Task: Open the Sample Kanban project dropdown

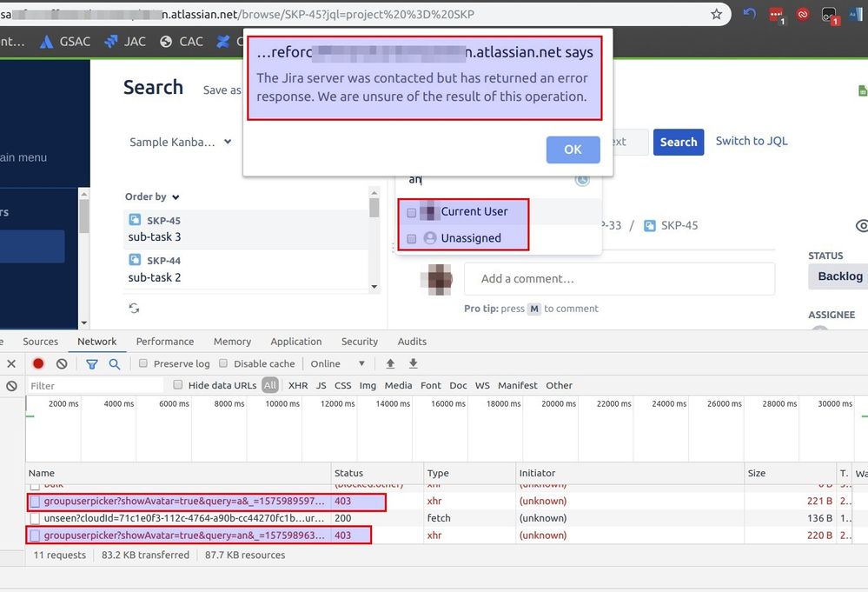Action: [x=181, y=142]
